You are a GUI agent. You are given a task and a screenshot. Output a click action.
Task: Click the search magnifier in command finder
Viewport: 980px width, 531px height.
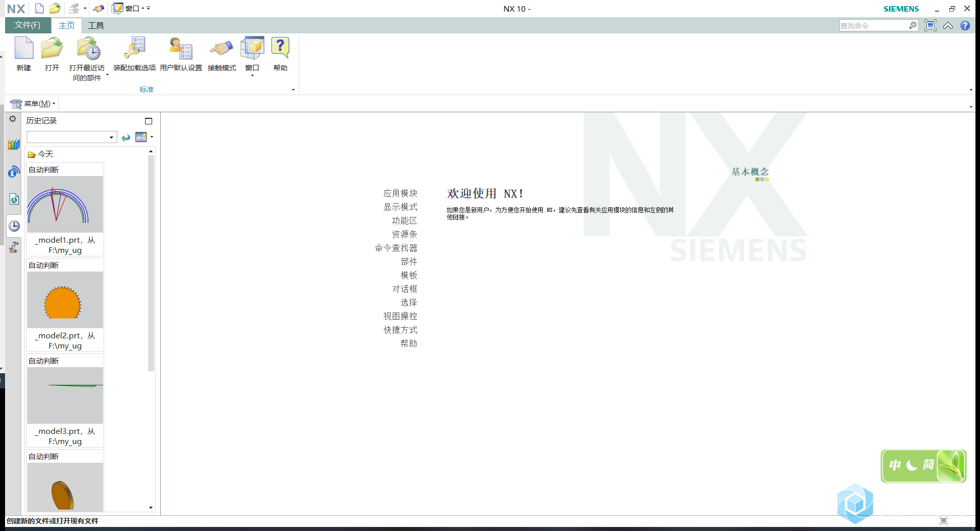(x=913, y=25)
